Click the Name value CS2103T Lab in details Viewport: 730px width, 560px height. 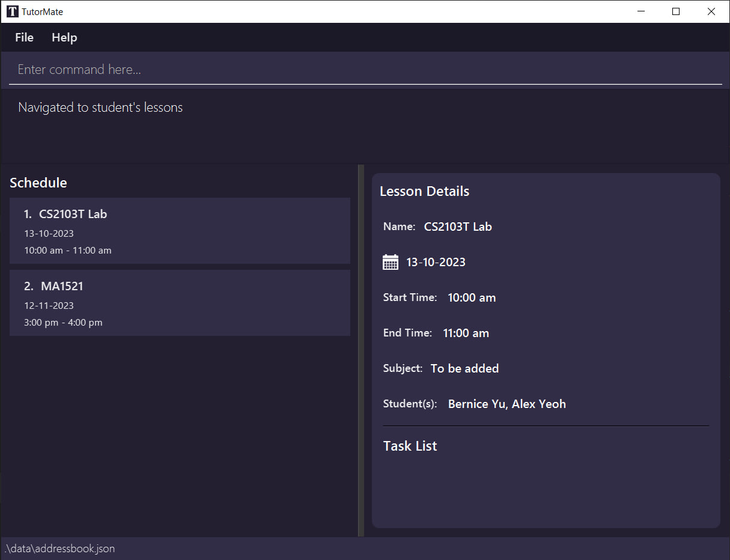(458, 227)
